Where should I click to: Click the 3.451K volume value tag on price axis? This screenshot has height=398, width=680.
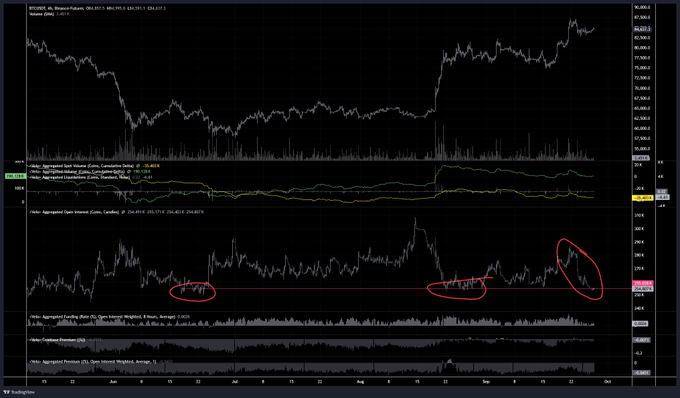(641, 158)
